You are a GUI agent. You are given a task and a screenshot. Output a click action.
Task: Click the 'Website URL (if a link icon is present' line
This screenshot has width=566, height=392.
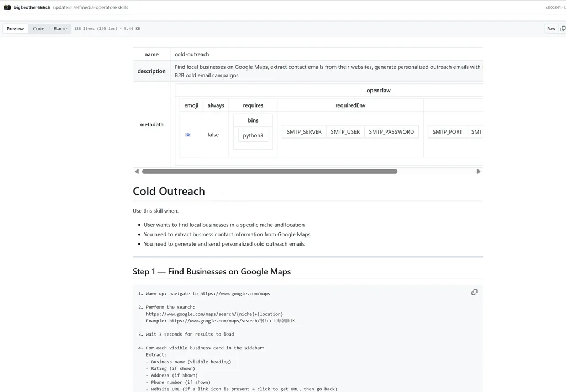[242, 389]
